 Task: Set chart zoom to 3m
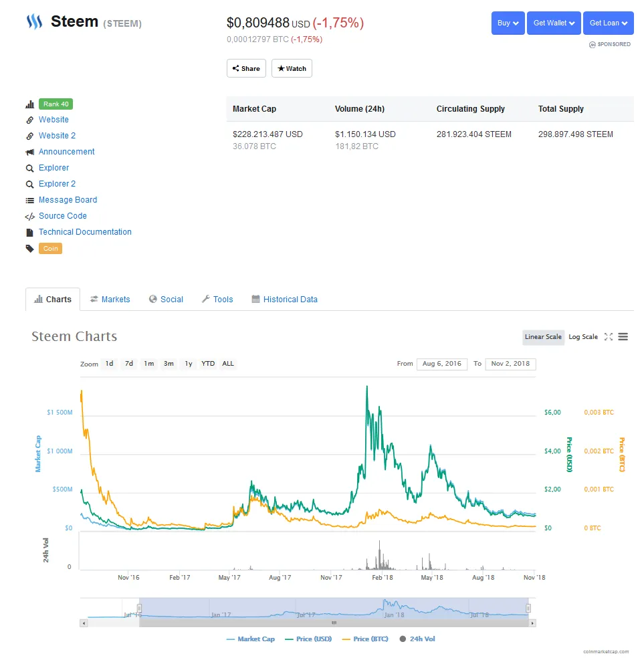(x=169, y=364)
